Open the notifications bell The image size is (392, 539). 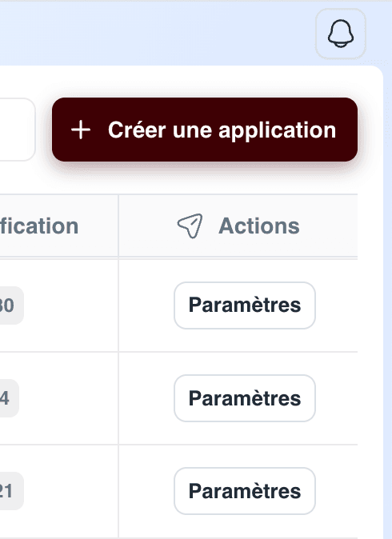pyautogui.click(x=341, y=34)
